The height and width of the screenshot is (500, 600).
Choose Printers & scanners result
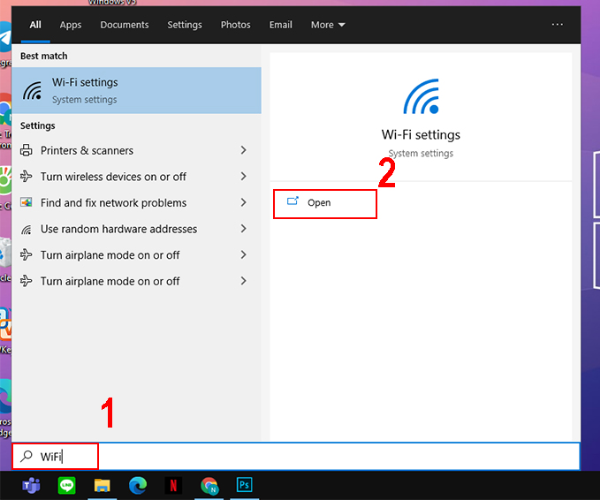point(137,150)
